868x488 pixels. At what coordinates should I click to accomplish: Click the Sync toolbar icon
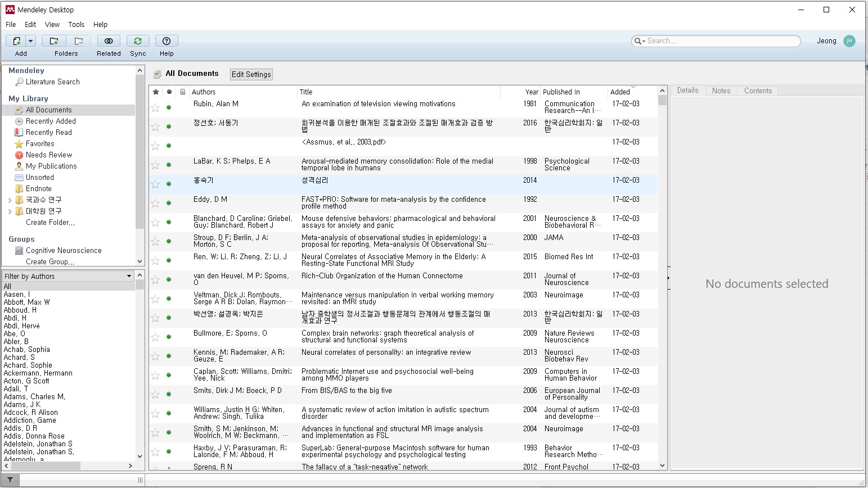tap(138, 41)
